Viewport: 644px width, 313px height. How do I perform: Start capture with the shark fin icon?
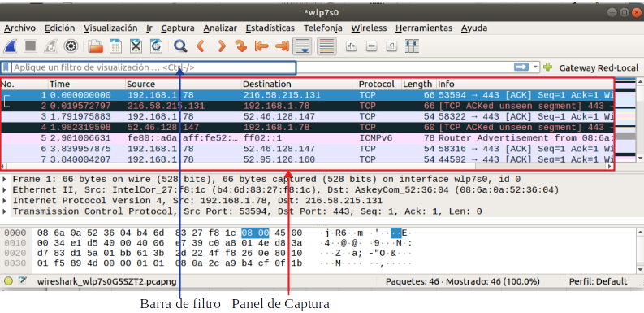coord(11,46)
